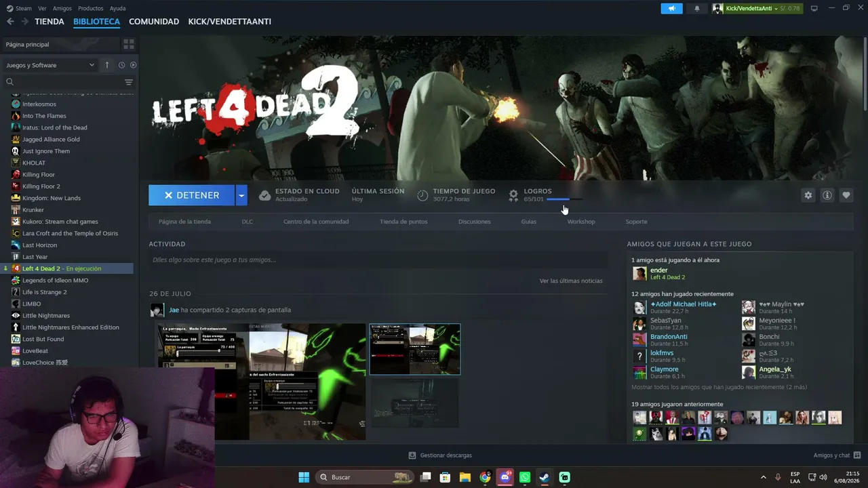Screen dimensions: 868x488
Task: Show all friends who played recently
Action: (719, 387)
